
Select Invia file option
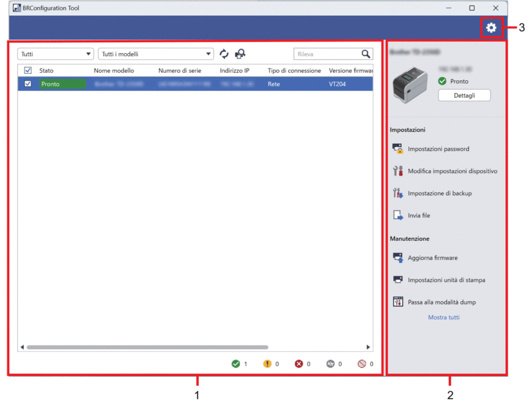[x=419, y=215]
